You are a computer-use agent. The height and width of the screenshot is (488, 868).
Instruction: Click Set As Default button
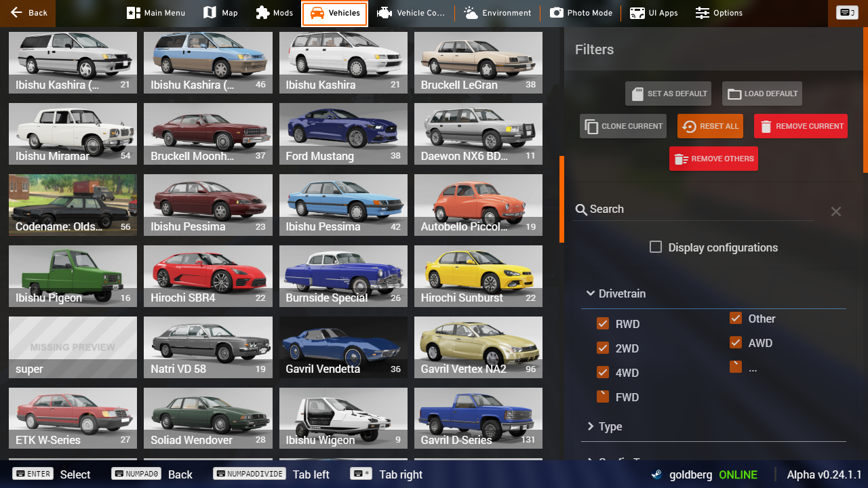point(668,94)
